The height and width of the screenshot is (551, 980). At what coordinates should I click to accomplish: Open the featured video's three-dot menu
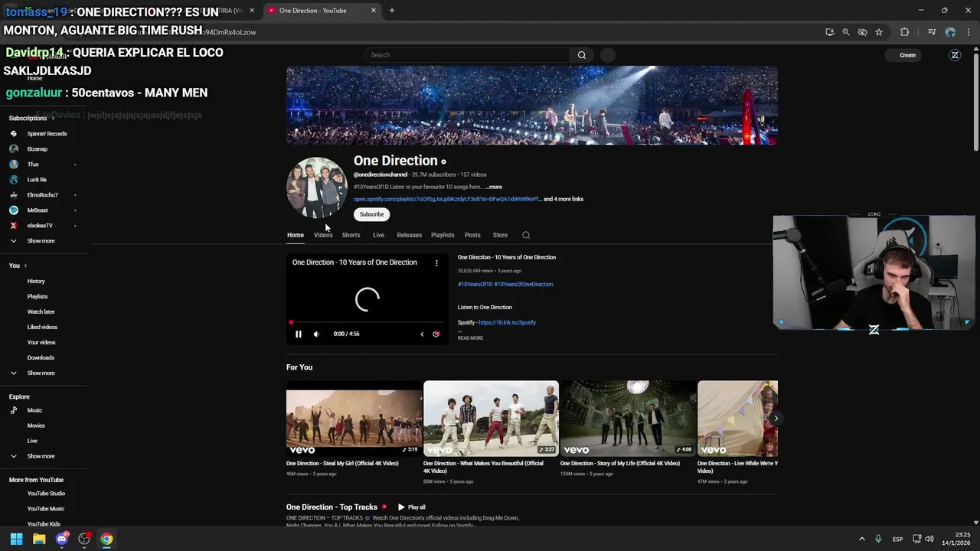(x=436, y=262)
